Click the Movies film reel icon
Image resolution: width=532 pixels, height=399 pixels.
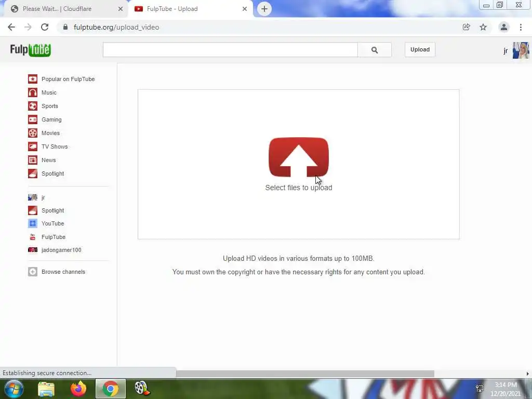[x=33, y=133]
